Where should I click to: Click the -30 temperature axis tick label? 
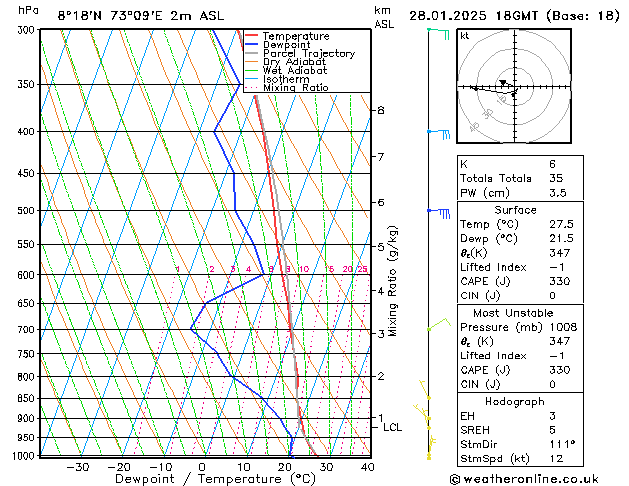point(77,468)
